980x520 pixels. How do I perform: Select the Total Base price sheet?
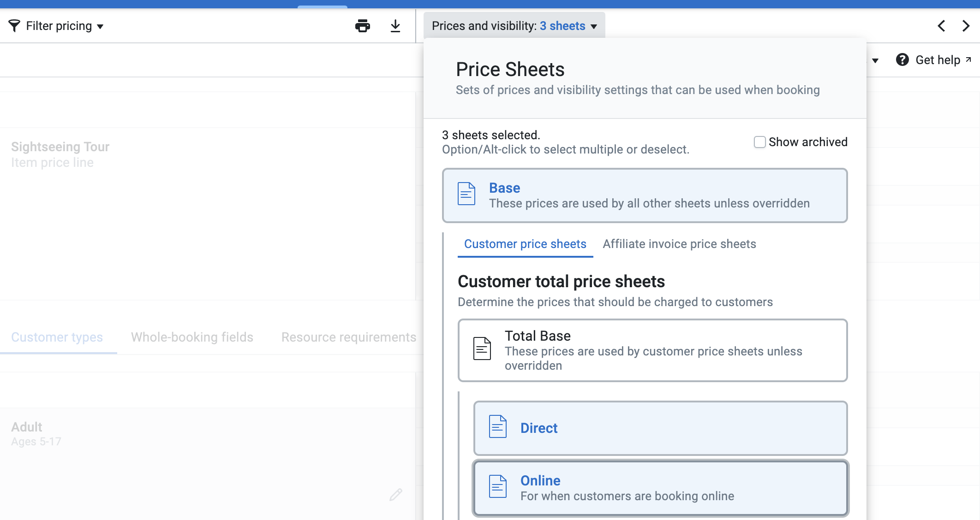(652, 350)
